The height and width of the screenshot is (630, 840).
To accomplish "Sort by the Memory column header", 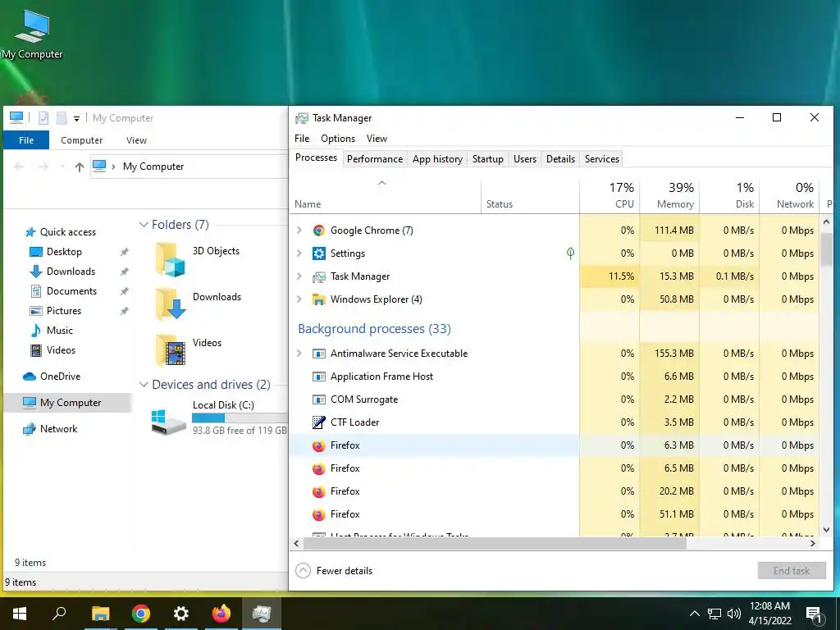I will pyautogui.click(x=669, y=196).
